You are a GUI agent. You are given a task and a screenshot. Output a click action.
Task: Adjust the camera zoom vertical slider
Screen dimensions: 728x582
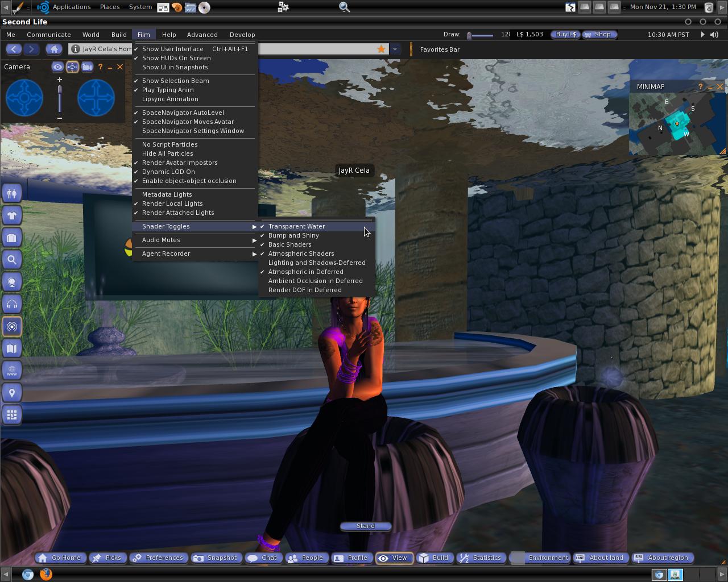coord(60,99)
